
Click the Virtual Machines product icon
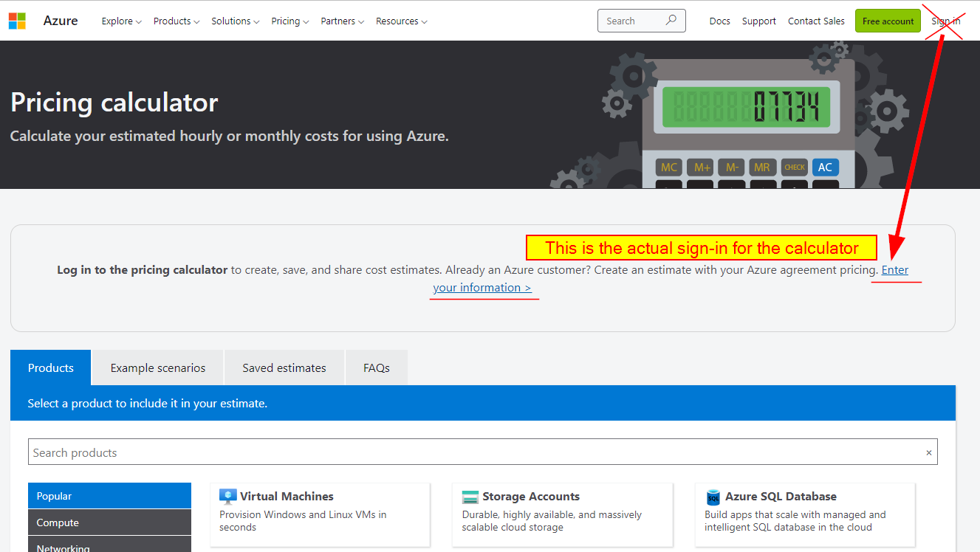click(x=228, y=497)
